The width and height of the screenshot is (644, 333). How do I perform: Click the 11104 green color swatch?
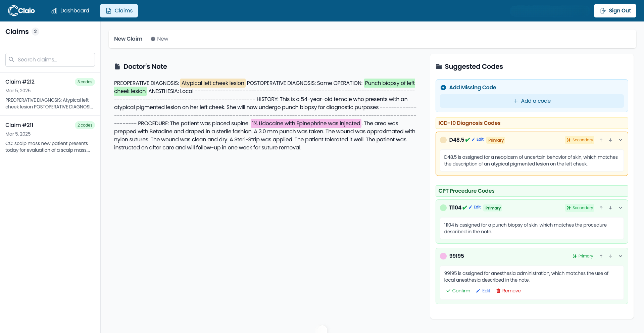point(443,208)
